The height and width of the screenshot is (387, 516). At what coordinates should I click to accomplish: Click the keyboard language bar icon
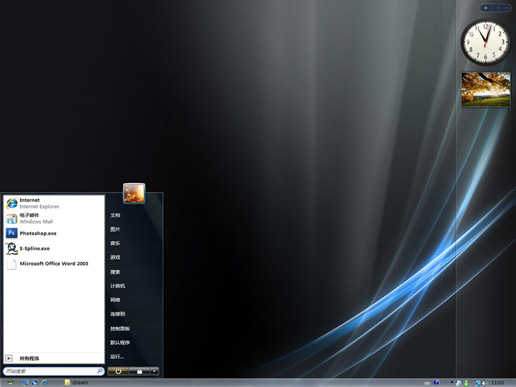pos(427,383)
